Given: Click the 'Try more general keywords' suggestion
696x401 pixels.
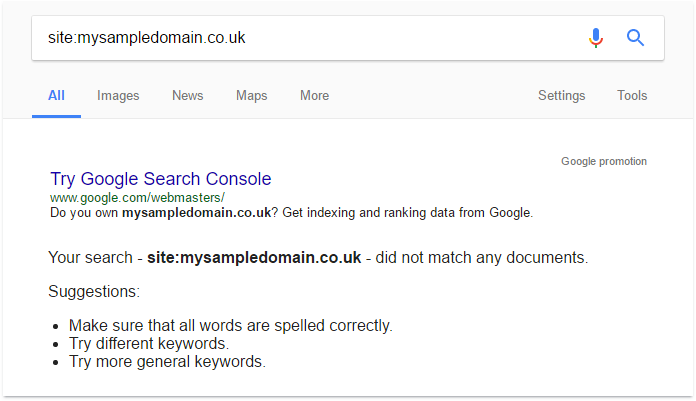Looking at the screenshot, I should [167, 362].
